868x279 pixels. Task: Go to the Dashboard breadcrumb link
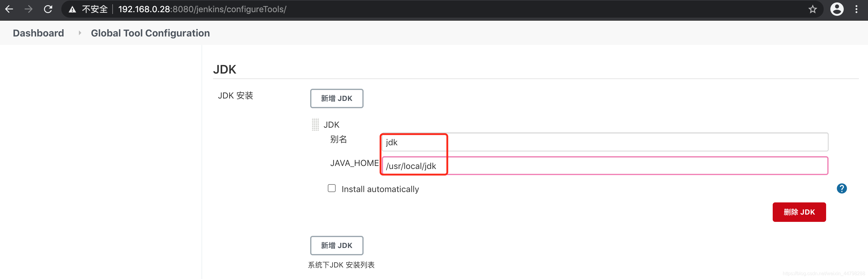pos(39,33)
